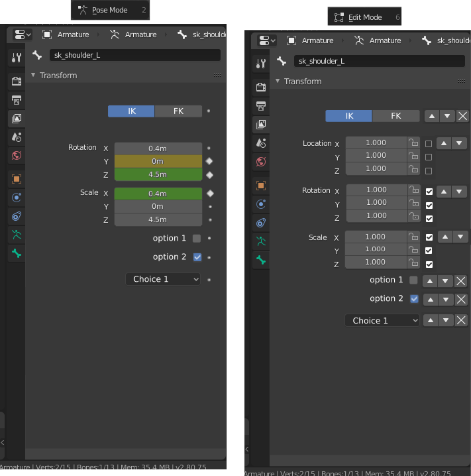The width and height of the screenshot is (471, 476).
Task: Disable option 2 checkbox in left panel
Action: pos(197,257)
